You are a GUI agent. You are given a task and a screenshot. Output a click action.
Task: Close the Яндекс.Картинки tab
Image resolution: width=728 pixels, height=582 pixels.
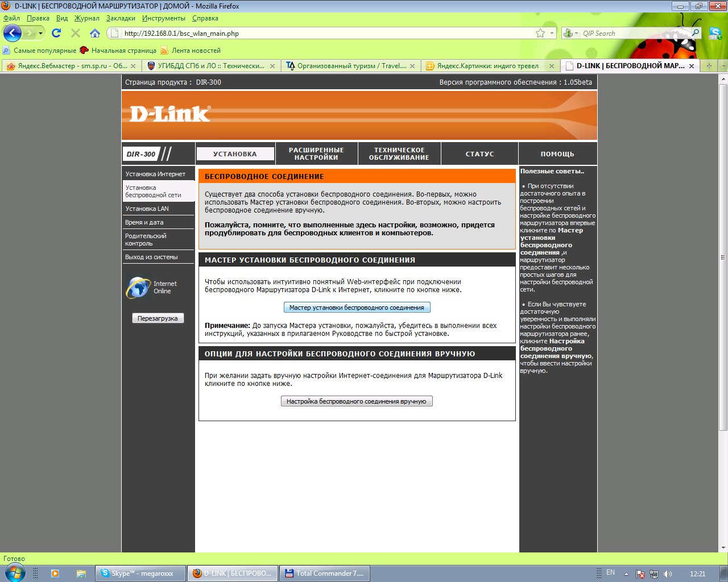pyautogui.click(x=552, y=66)
